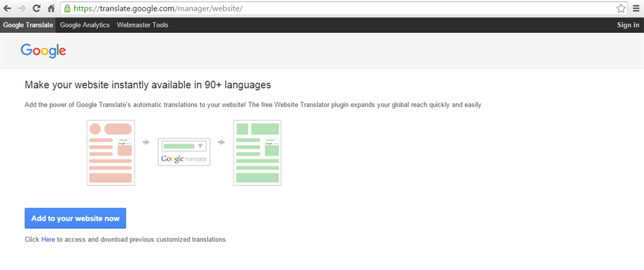Click the red original webpage illustration
The width and height of the screenshot is (644, 270).
[x=111, y=153]
